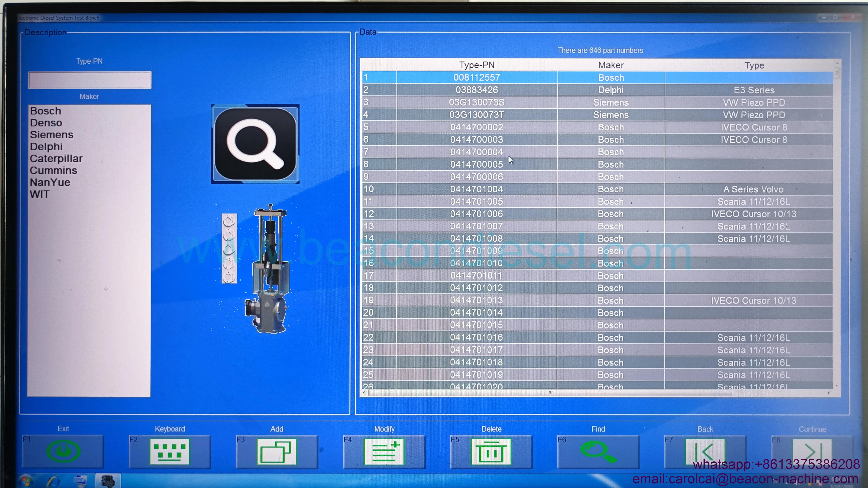Open the on-screen Keyboard (F2)

point(170,451)
